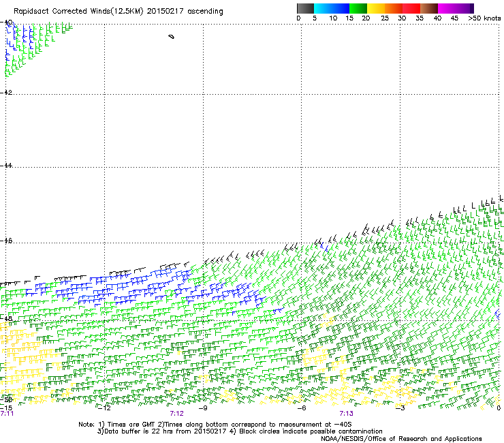Click the time label '7:11'

7,414
